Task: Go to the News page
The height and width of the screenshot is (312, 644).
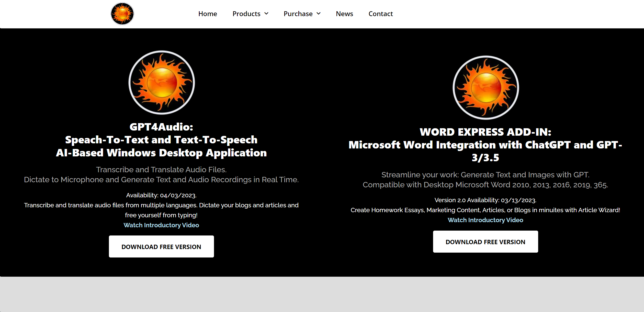Action: (x=344, y=14)
